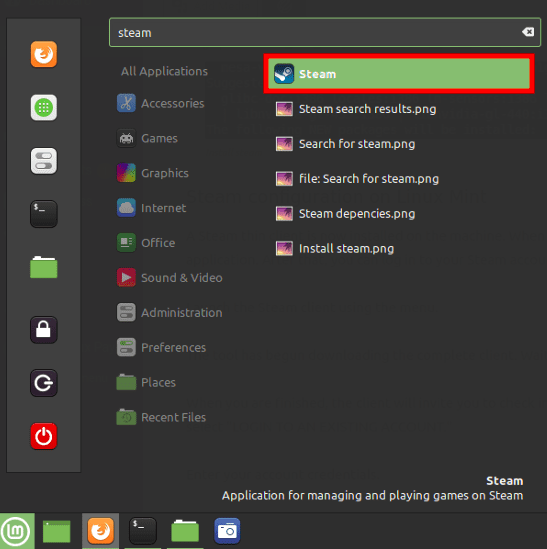Launch Firefox from the favorites sidebar
This screenshot has width=547, height=549.
coord(44,54)
